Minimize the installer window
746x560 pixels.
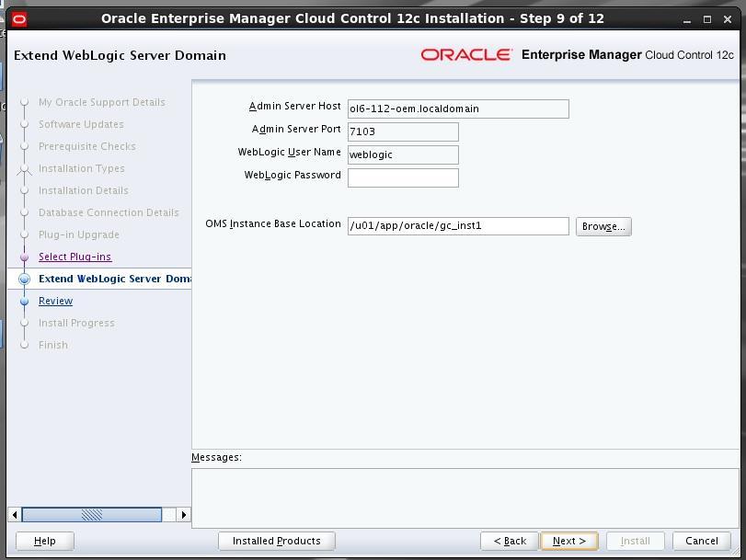[x=686, y=20]
